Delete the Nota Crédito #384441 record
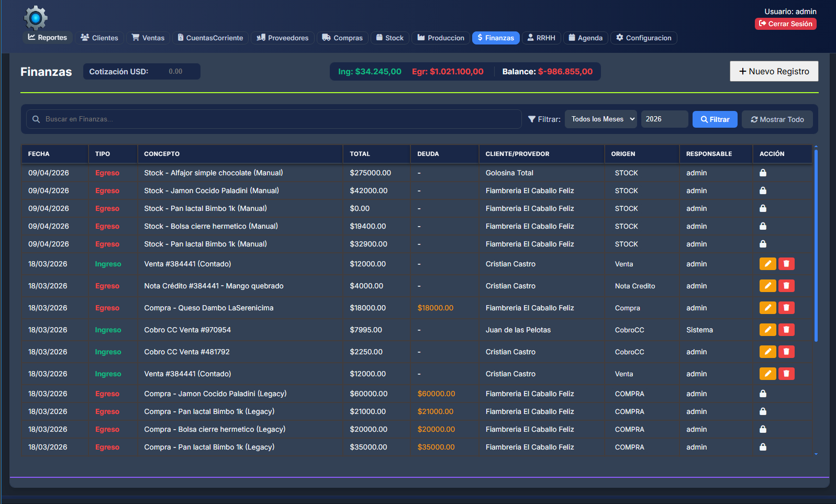 786,286
